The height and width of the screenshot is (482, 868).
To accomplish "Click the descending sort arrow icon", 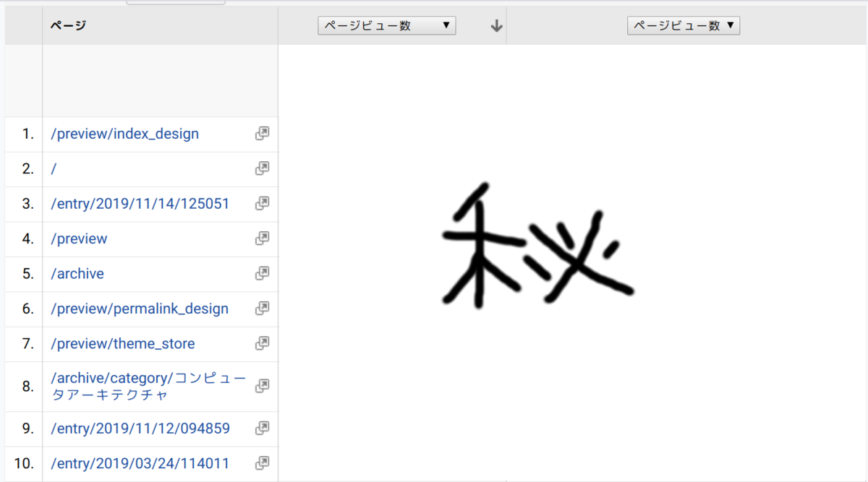I will (x=495, y=25).
